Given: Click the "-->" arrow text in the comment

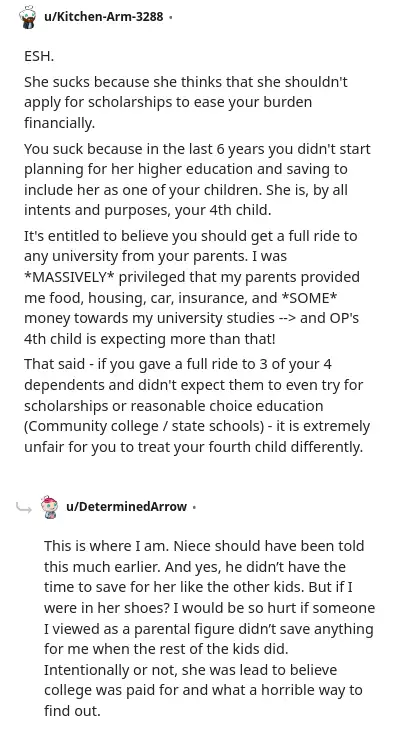Looking at the screenshot, I should pos(288,318).
